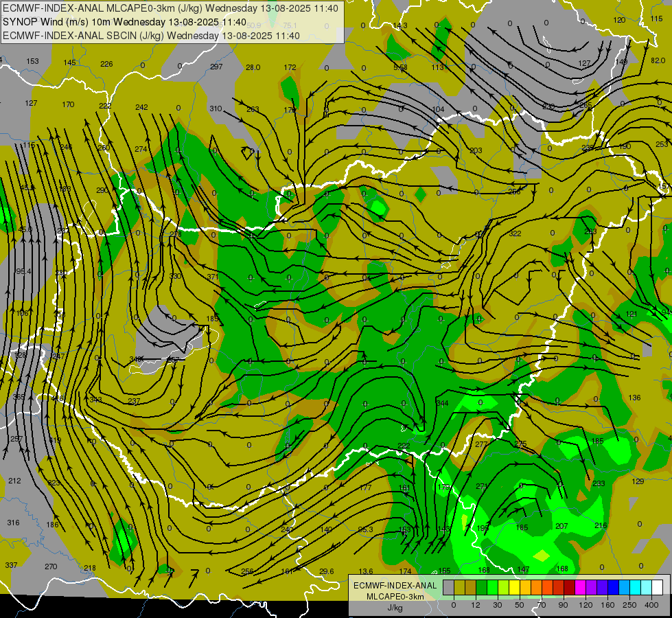Click the bright green legend swatch
Screen dimensions: 672x618
pos(492,587)
